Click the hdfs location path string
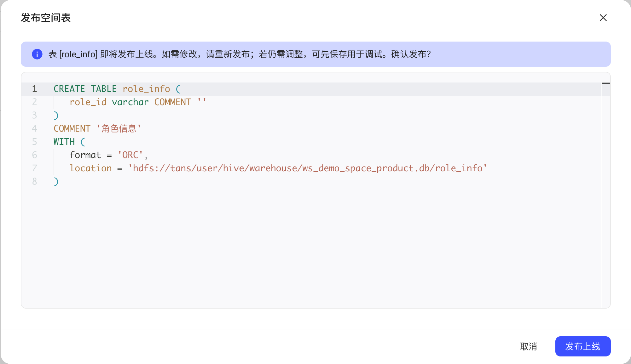 tap(307, 168)
